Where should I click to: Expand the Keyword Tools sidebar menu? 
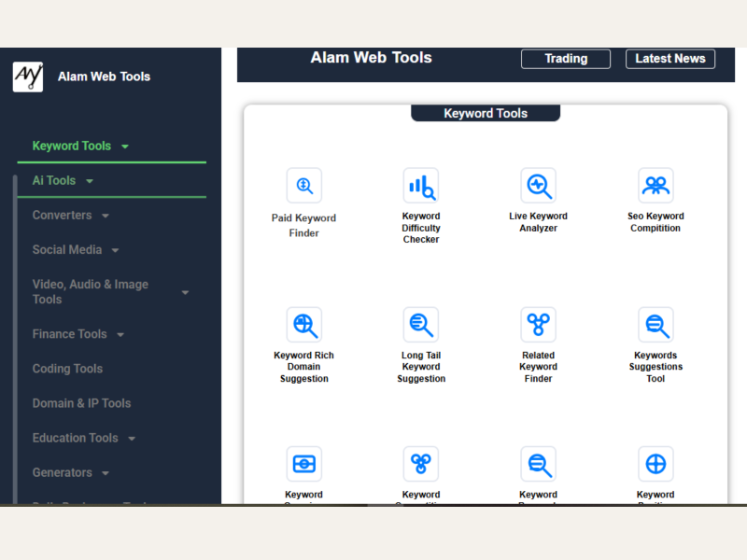coord(80,146)
